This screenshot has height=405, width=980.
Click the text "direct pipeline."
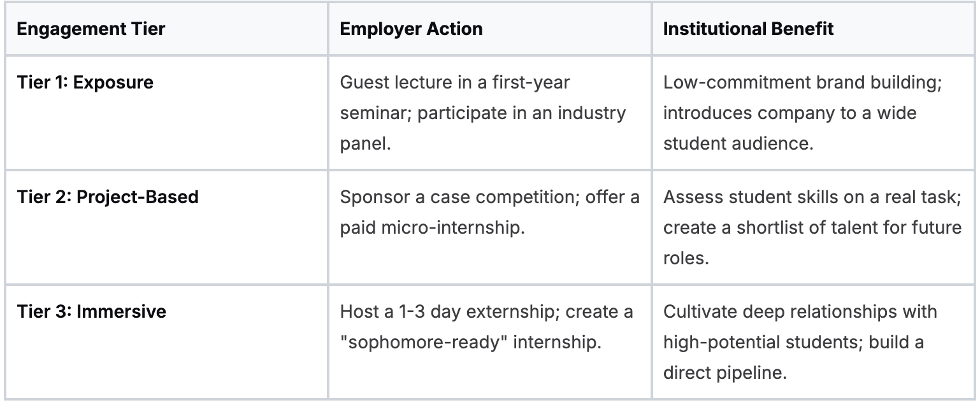click(724, 373)
